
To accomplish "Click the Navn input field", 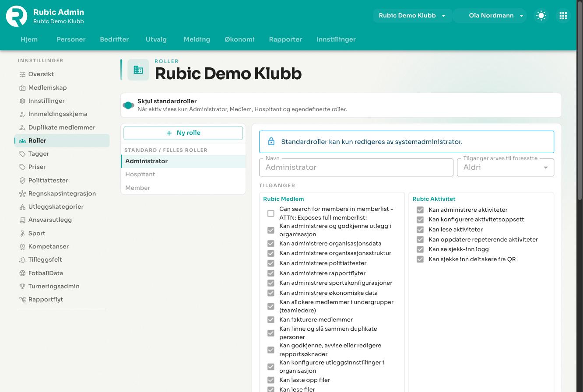I will 356,168.
